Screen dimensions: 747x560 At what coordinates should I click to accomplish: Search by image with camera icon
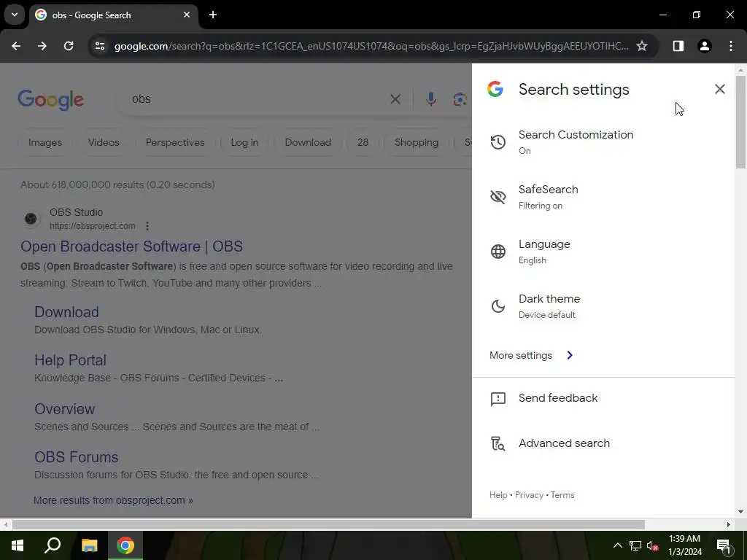(x=460, y=99)
